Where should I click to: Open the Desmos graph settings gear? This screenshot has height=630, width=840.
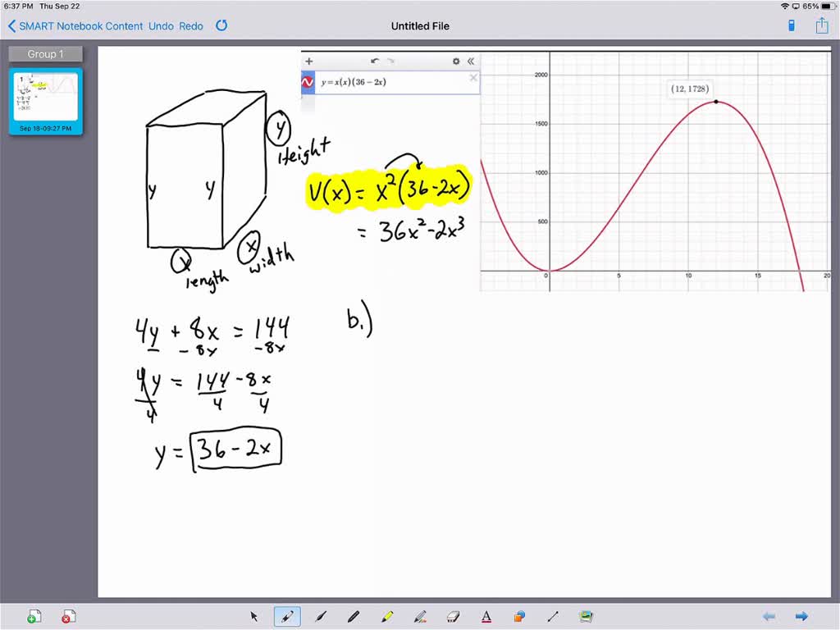pos(456,61)
